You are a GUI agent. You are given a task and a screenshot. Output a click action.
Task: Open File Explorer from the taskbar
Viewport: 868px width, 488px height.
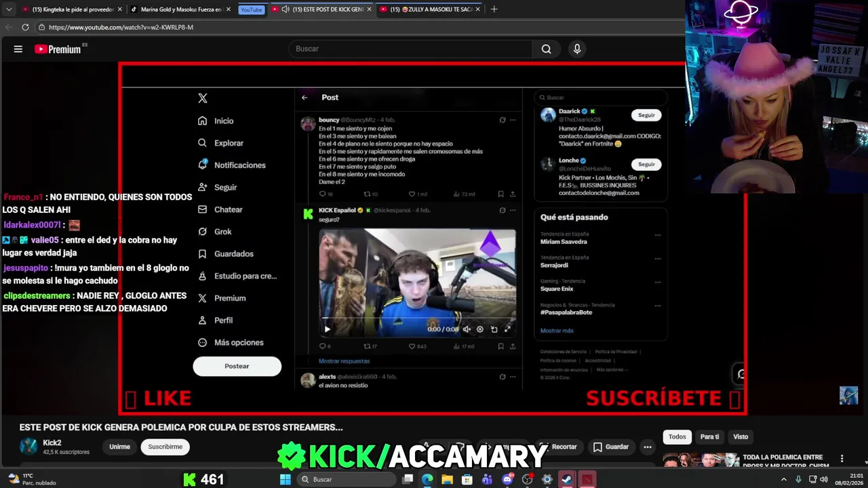[447, 479]
